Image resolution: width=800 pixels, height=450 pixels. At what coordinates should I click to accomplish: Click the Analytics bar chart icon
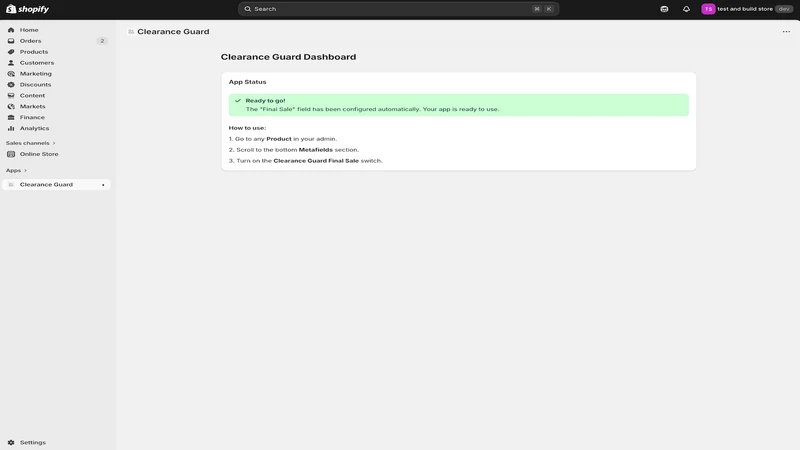(x=11, y=128)
